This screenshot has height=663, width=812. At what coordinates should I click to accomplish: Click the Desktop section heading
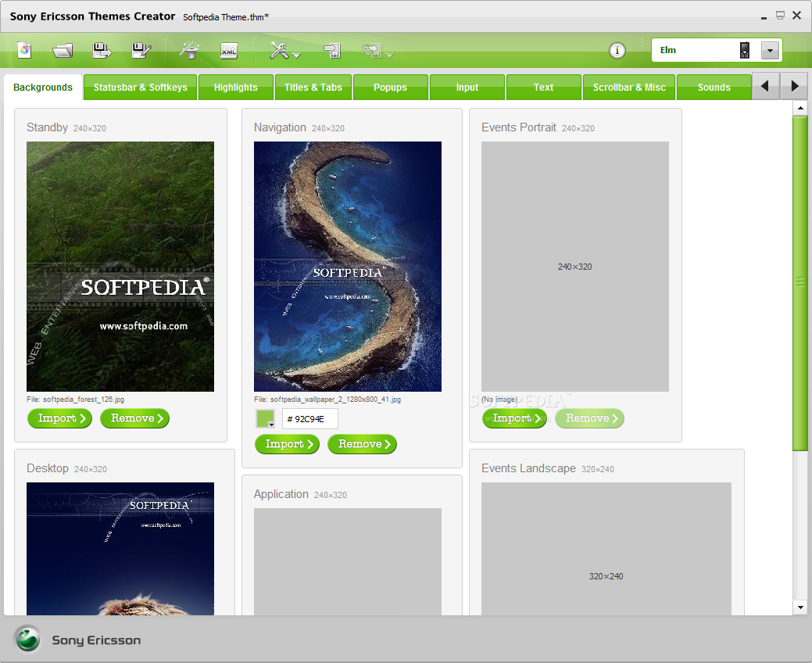47,468
